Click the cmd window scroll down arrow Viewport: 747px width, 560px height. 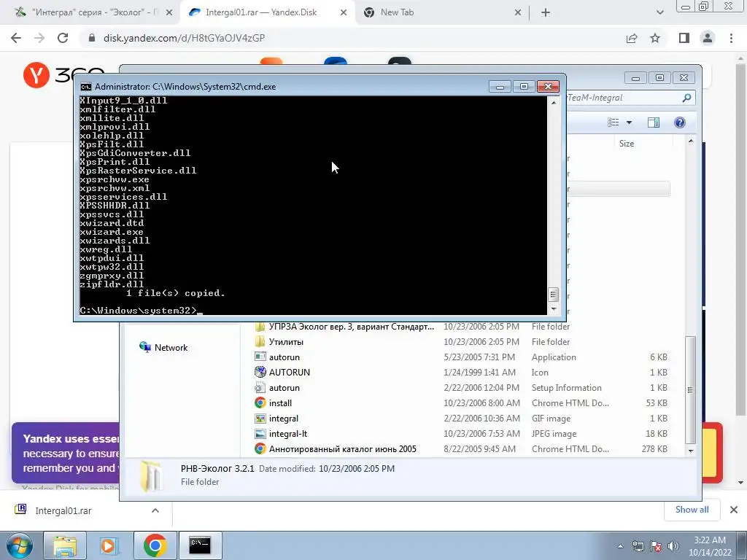tap(554, 309)
